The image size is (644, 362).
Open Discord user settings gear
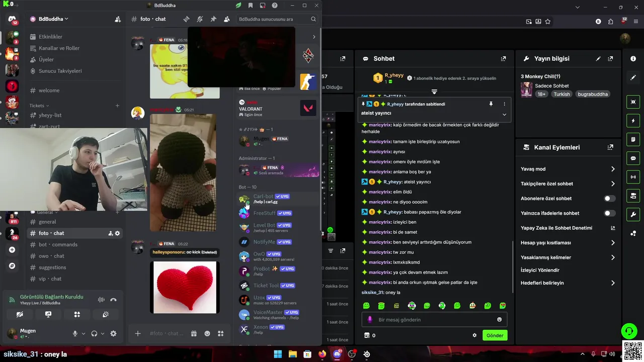[113, 333]
